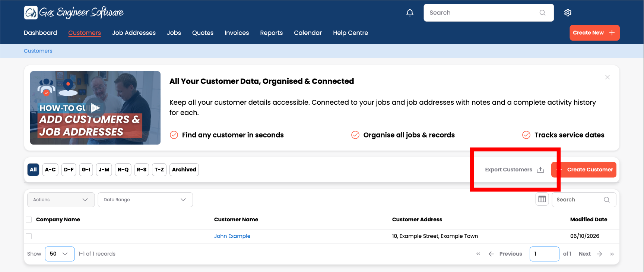The height and width of the screenshot is (272, 644).
Task: Click the Previous page left arrow
Action: [x=491, y=254]
